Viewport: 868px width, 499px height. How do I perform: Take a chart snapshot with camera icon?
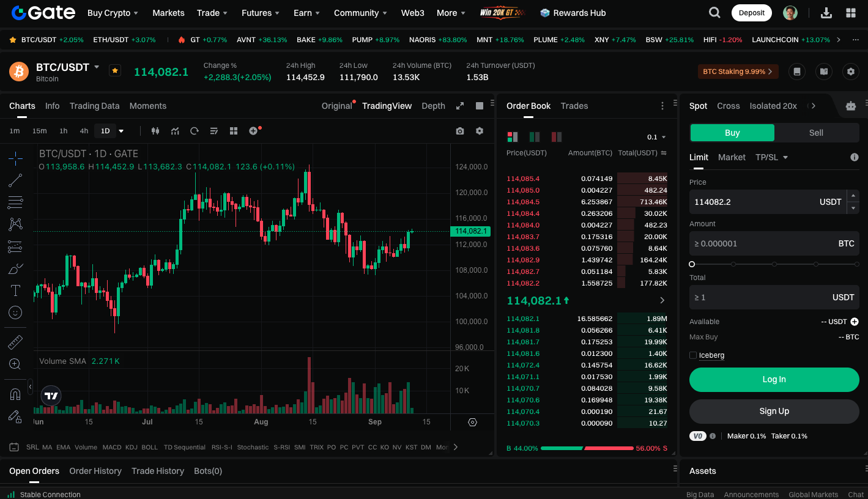(x=460, y=131)
